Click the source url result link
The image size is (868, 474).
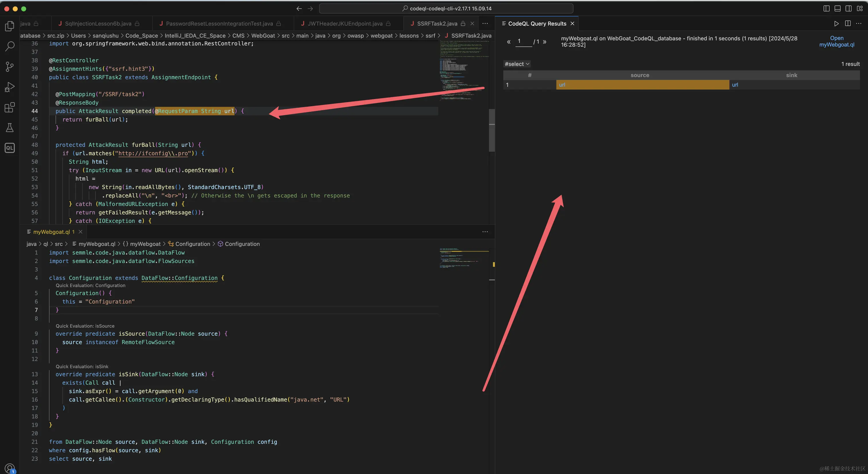tap(562, 85)
